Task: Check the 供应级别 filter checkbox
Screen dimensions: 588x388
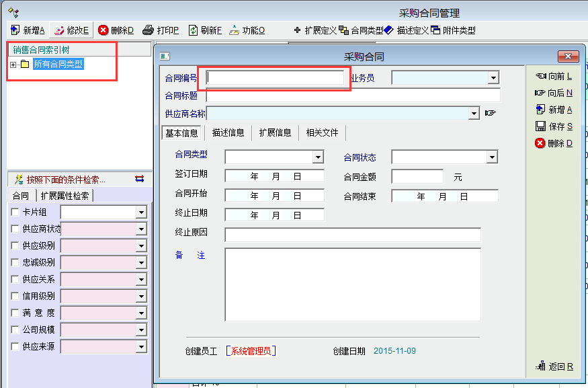Action: 15,245
